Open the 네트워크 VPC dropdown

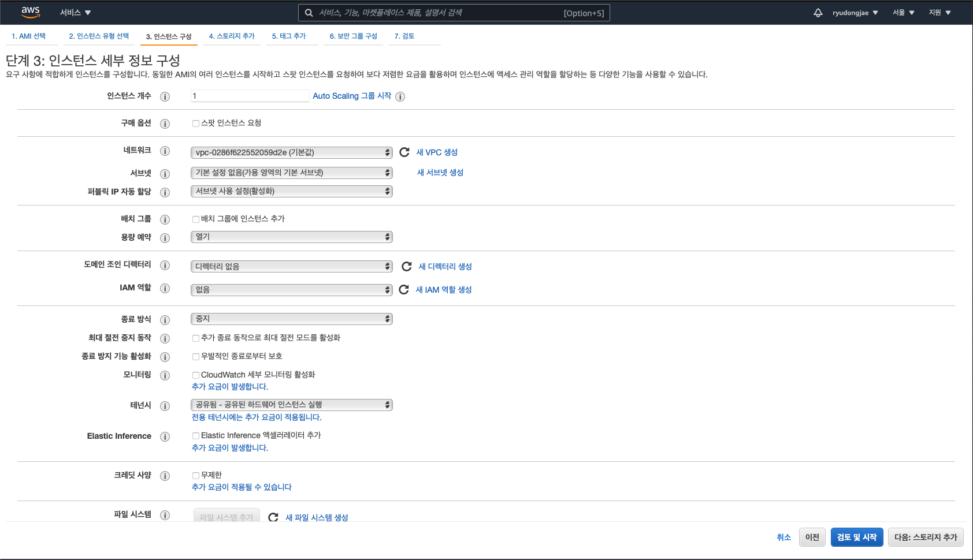click(x=292, y=152)
